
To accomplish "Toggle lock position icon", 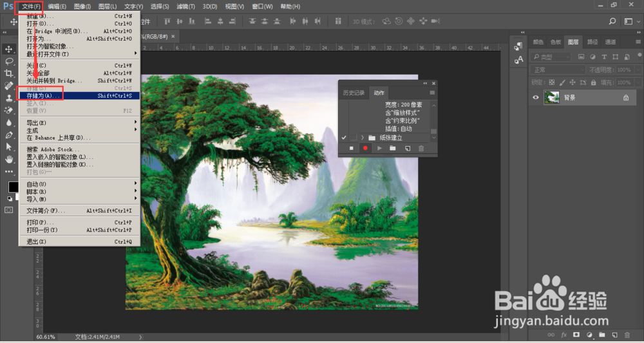I will [x=573, y=82].
